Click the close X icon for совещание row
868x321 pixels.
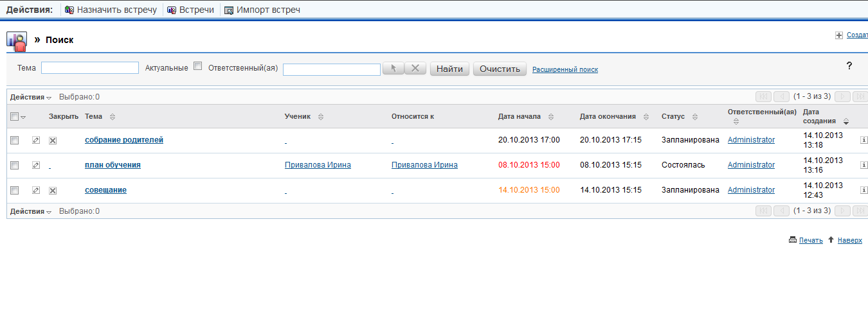(53, 190)
